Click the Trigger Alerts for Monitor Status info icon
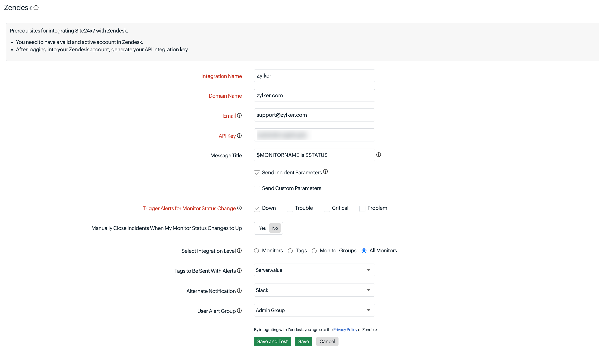 point(239,208)
